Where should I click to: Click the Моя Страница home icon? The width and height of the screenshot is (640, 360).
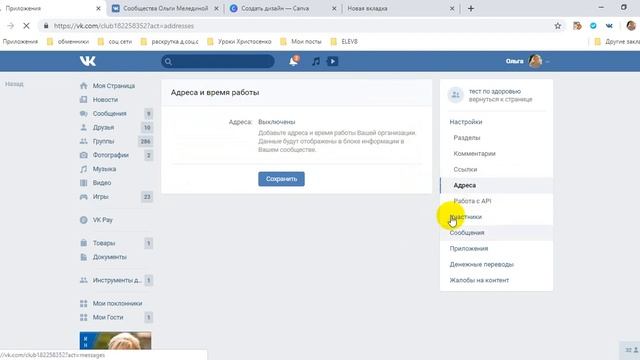click(x=84, y=86)
